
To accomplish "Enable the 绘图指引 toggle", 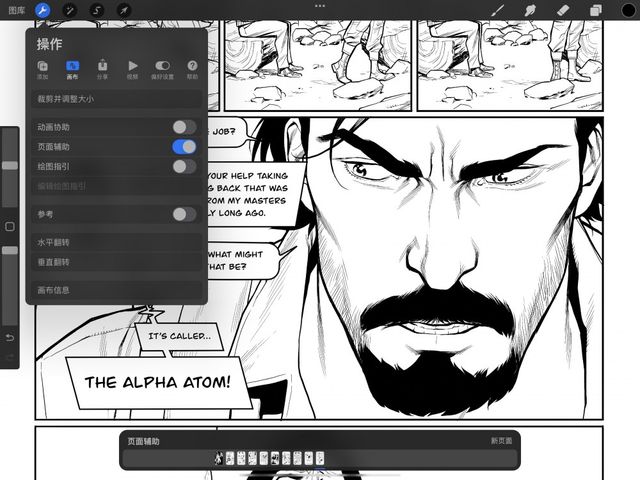I will coord(184,167).
